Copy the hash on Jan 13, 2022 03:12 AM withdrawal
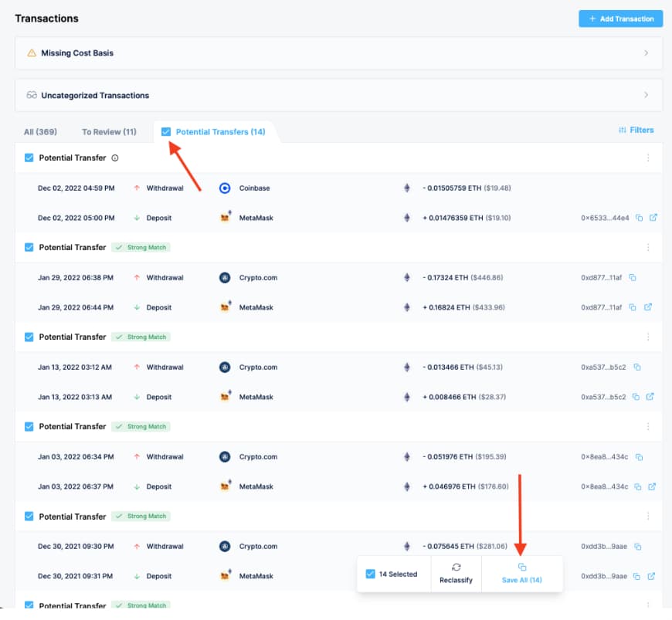This screenshot has height=620, width=672. click(637, 368)
